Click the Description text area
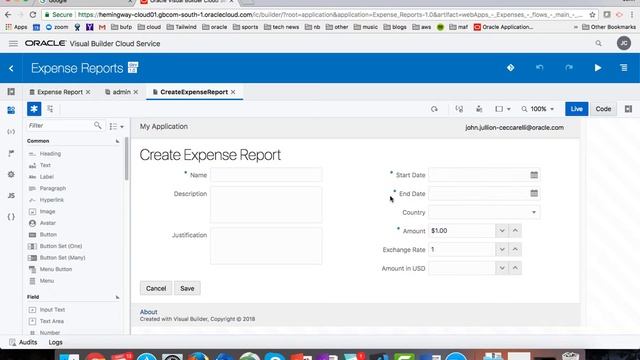 [x=266, y=205]
